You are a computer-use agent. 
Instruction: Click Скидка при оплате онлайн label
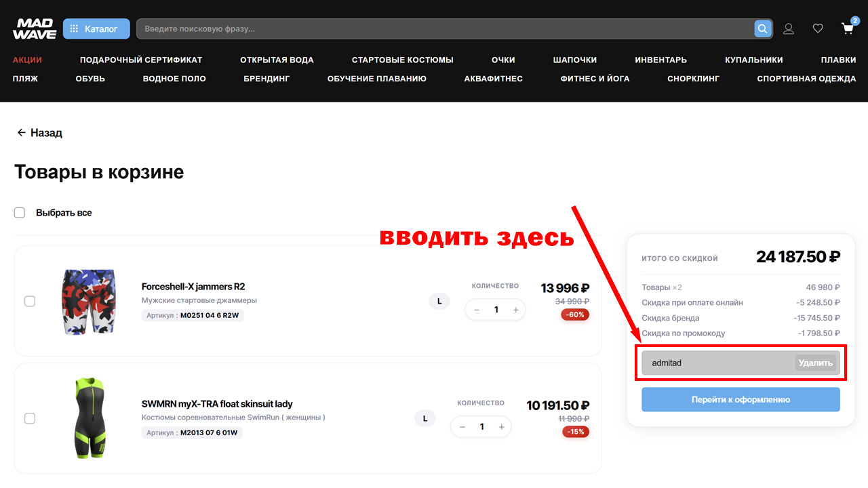click(692, 302)
